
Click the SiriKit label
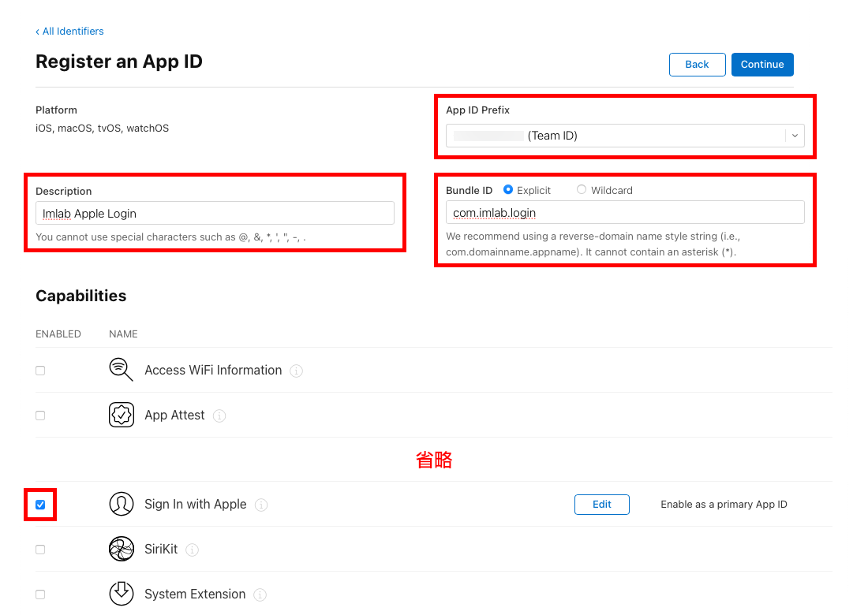161,550
